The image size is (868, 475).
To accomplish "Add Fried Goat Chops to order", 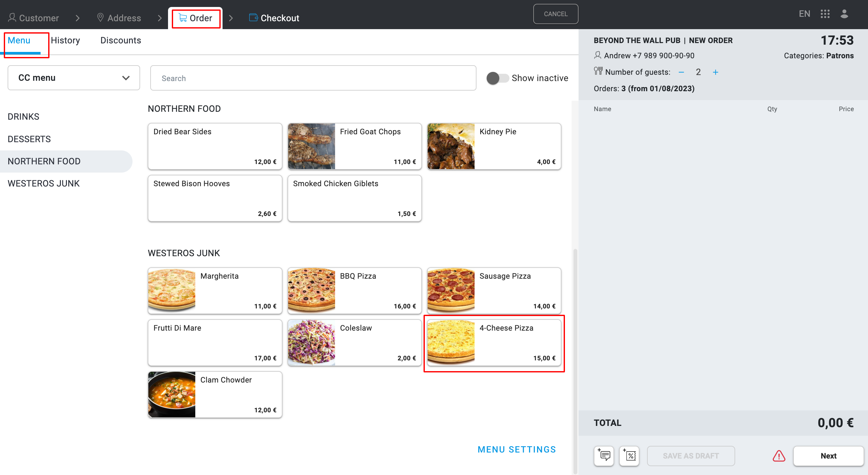I will point(354,146).
